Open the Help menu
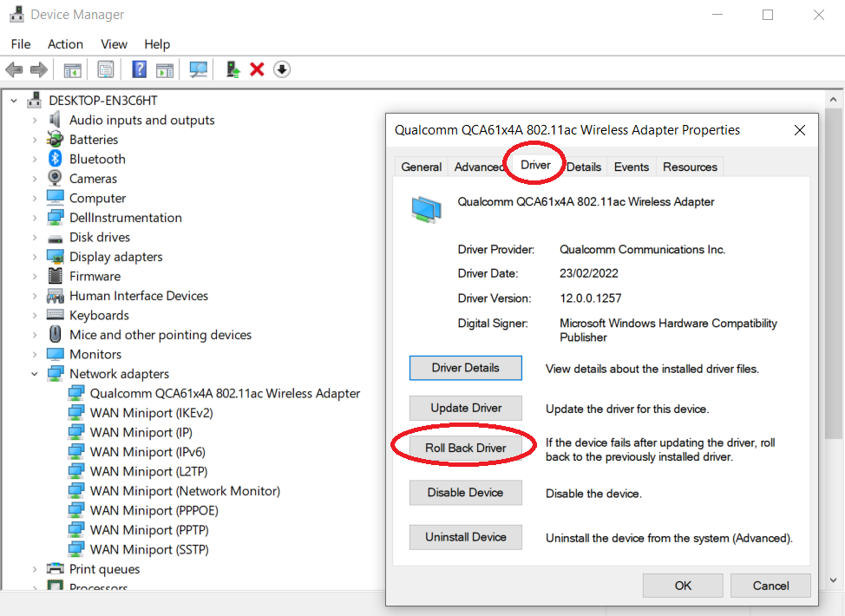Screen dimensions: 845x616 pos(157,44)
